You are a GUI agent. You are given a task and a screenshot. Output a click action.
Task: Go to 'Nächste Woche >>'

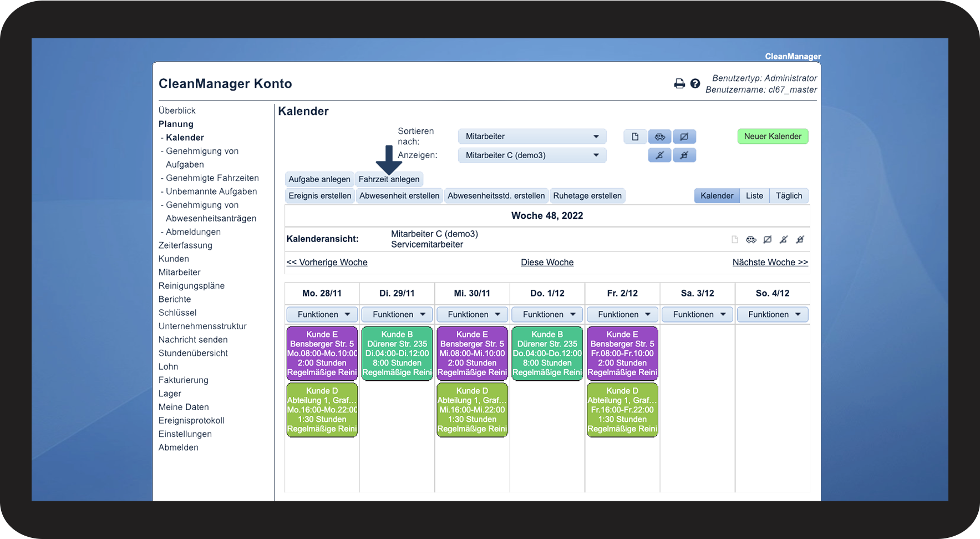770,263
